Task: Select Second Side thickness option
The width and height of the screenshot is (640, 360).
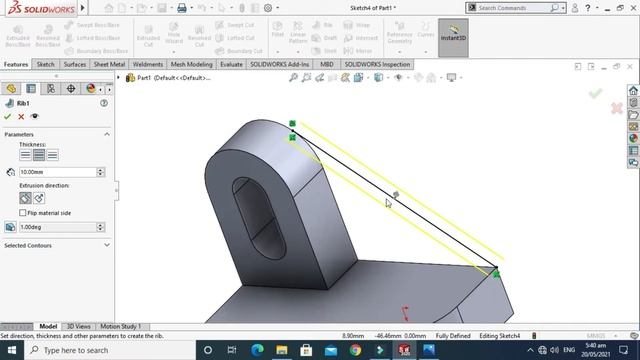Action: click(53, 155)
